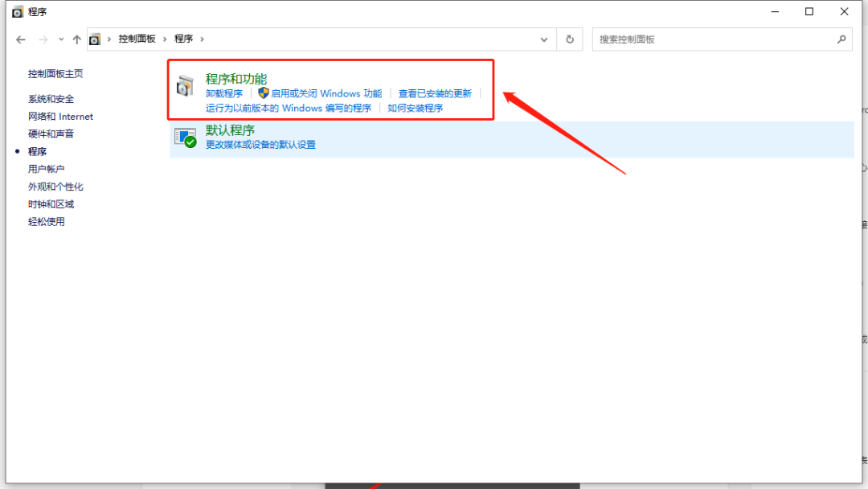868x489 pixels.
Task: Click 卸载程序 link
Action: point(224,93)
